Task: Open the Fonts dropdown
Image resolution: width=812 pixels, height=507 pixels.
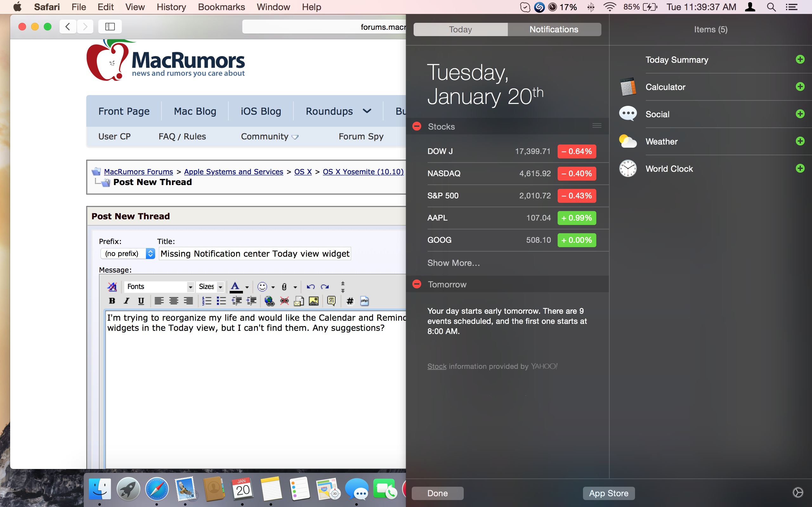Action: click(x=159, y=287)
